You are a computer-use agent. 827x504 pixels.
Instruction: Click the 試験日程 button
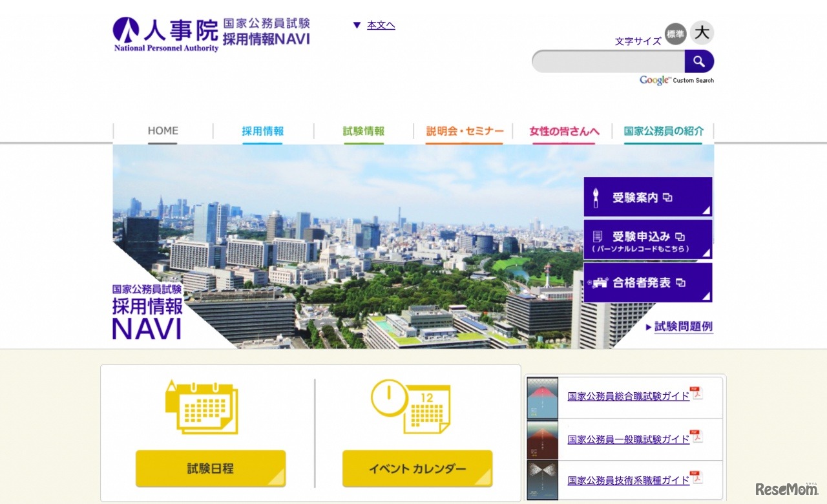210,468
